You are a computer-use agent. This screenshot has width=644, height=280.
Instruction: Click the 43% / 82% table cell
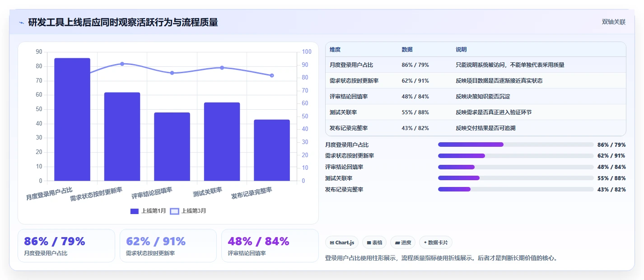pyautogui.click(x=415, y=128)
